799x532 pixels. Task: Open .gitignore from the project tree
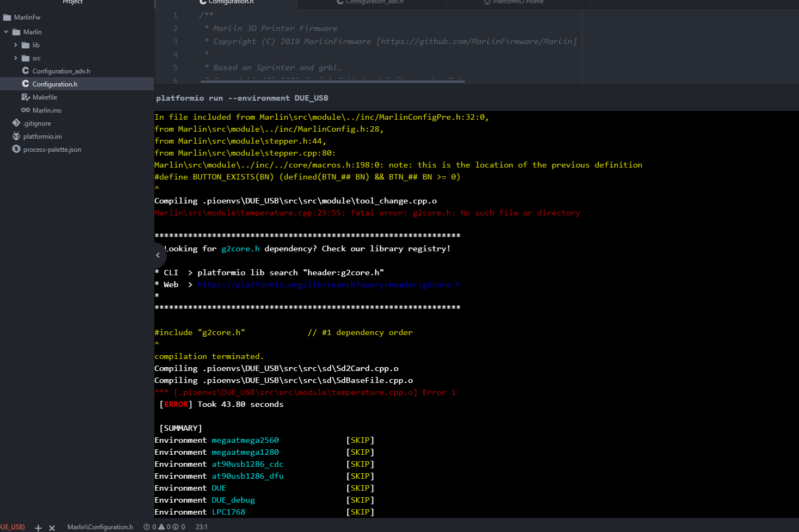[37, 123]
